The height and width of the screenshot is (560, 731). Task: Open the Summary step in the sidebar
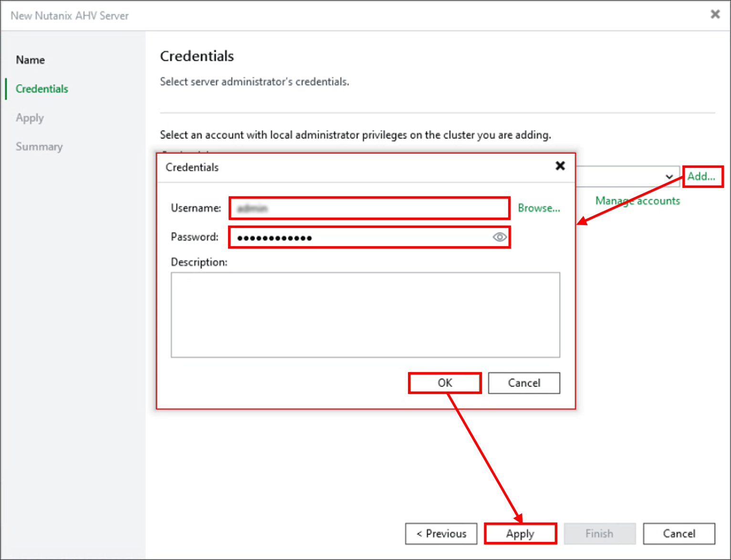pos(39,146)
